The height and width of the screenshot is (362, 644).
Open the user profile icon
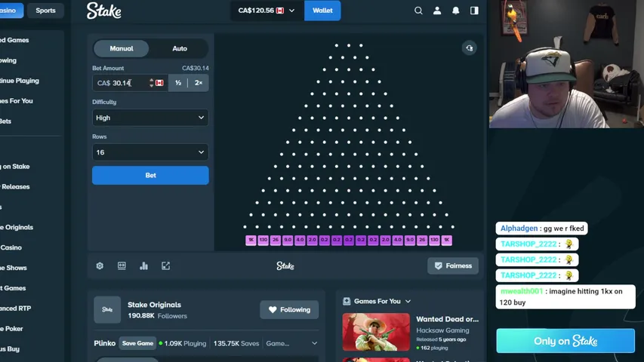point(437,11)
